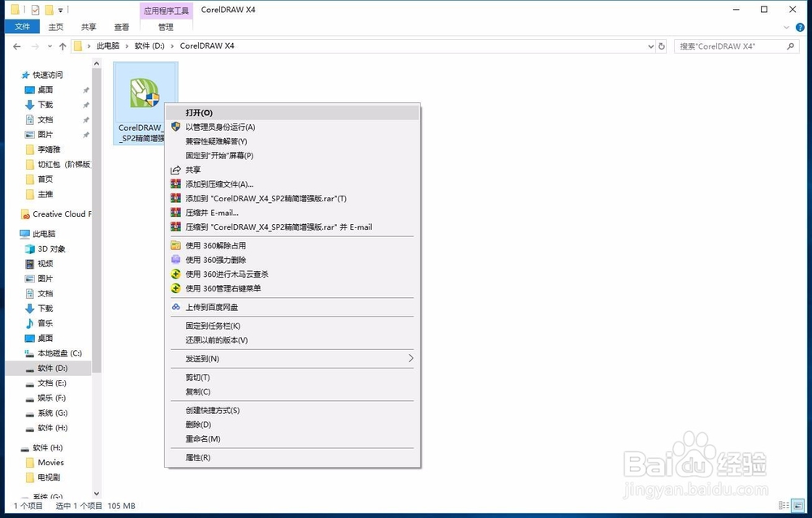Select 复制(C) in context menu
This screenshot has width=812, height=518.
292,391
